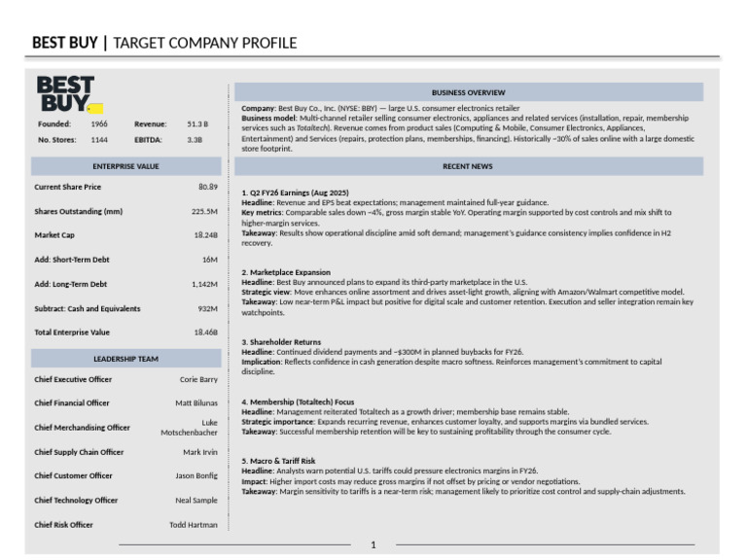Click CFO name Matt Bilunas

(196, 402)
